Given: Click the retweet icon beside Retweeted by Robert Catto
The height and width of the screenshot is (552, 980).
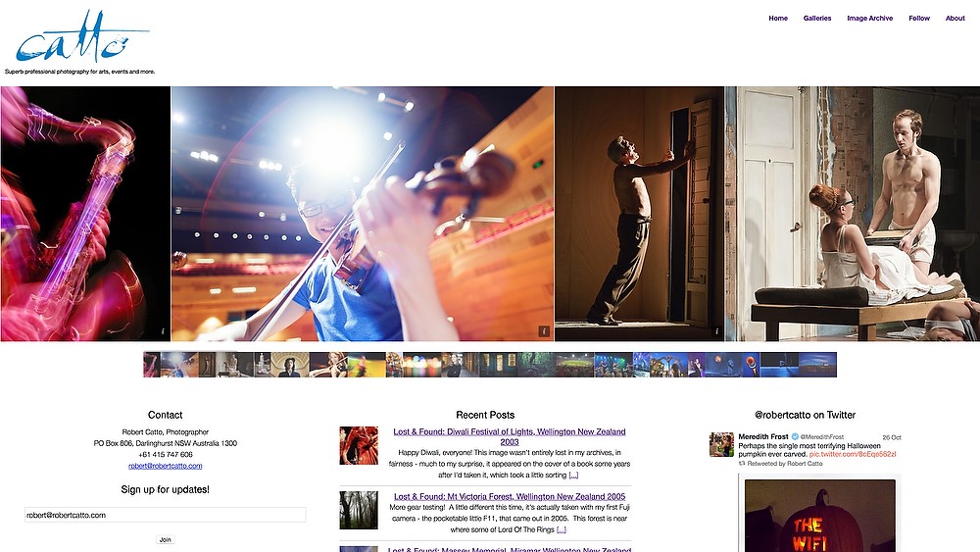Looking at the screenshot, I should 742,464.
